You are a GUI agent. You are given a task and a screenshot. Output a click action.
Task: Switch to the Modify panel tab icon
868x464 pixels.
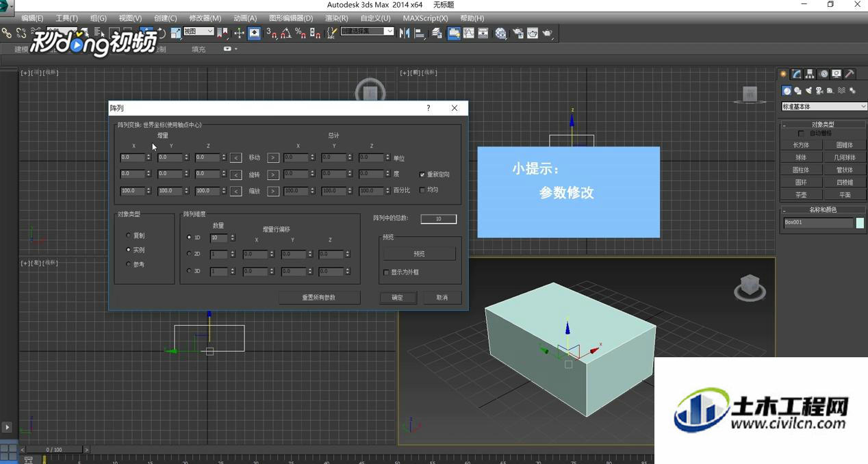(797, 74)
